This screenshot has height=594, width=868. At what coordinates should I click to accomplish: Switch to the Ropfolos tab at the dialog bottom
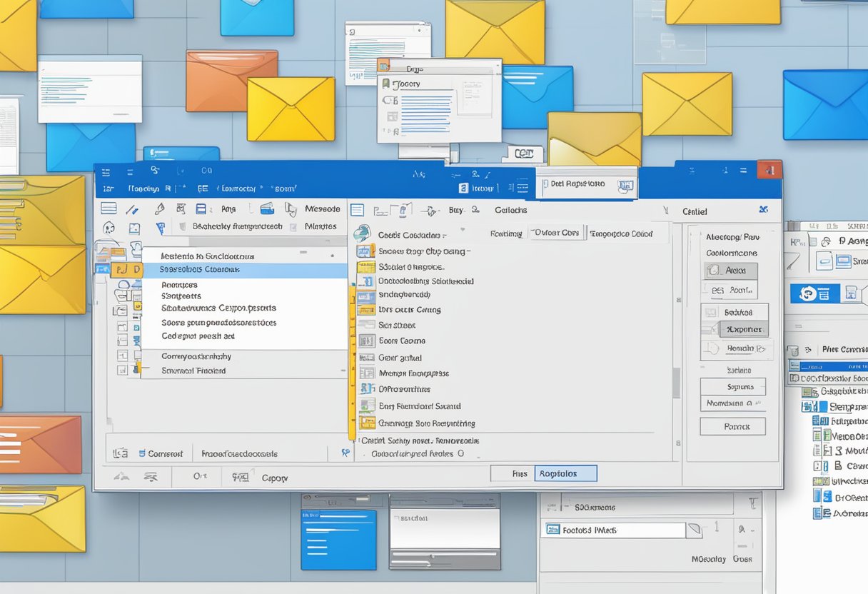tap(565, 473)
